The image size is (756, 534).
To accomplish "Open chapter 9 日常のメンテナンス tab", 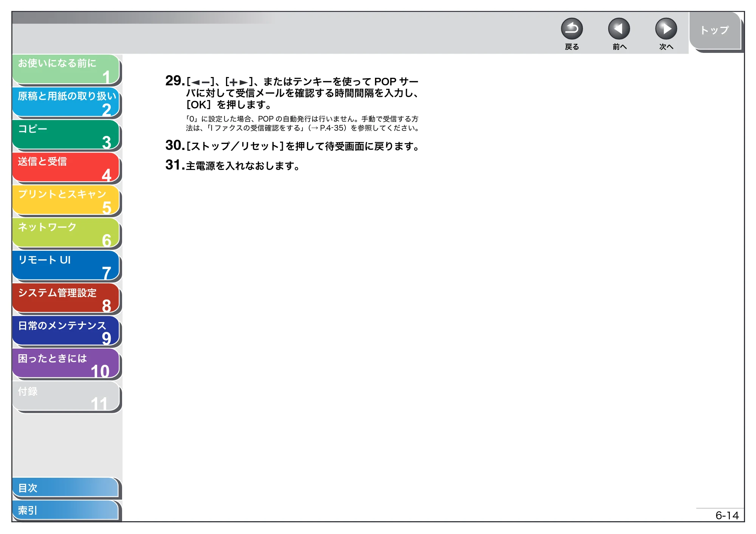I will (66, 331).
